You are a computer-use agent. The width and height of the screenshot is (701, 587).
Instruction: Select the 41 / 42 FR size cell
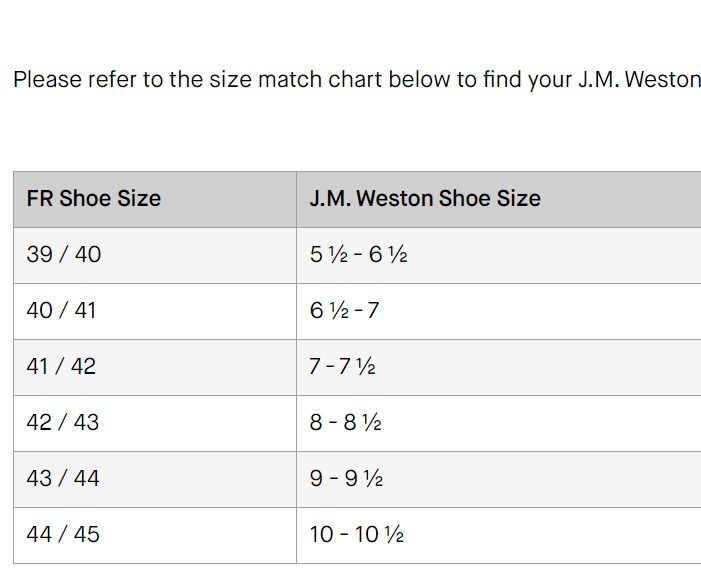61,366
